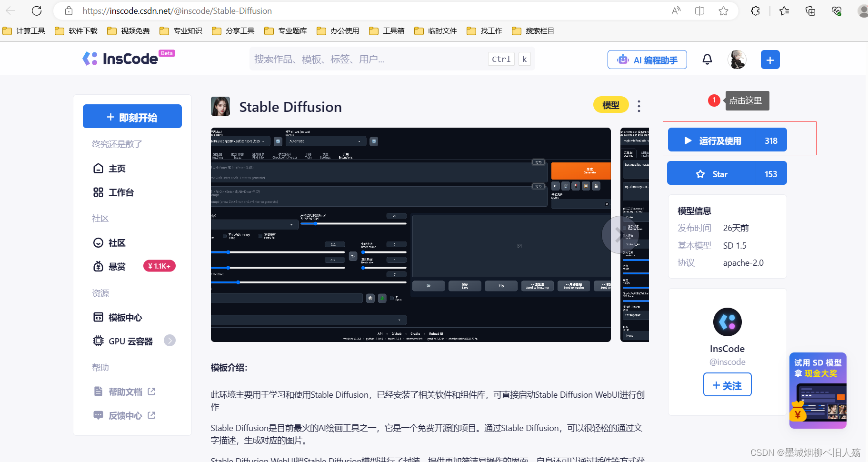Open 社区 in the sidebar
This screenshot has width=868, height=462.
[x=110, y=243]
